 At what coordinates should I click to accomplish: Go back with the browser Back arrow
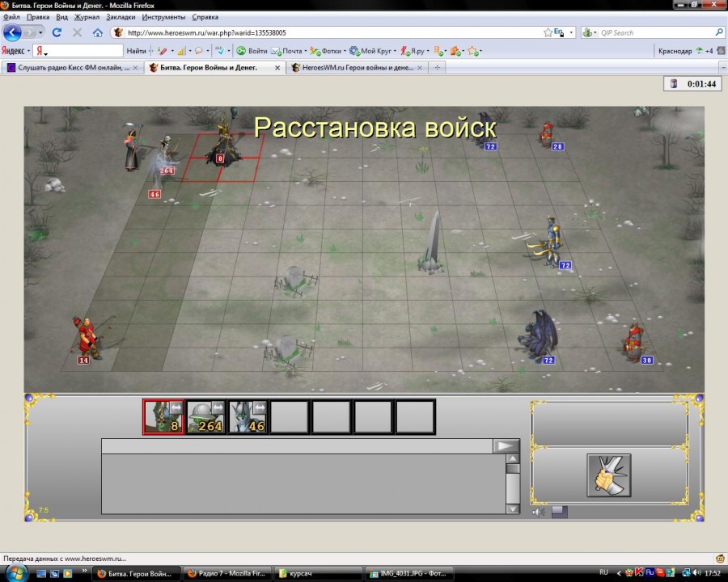pos(12,32)
